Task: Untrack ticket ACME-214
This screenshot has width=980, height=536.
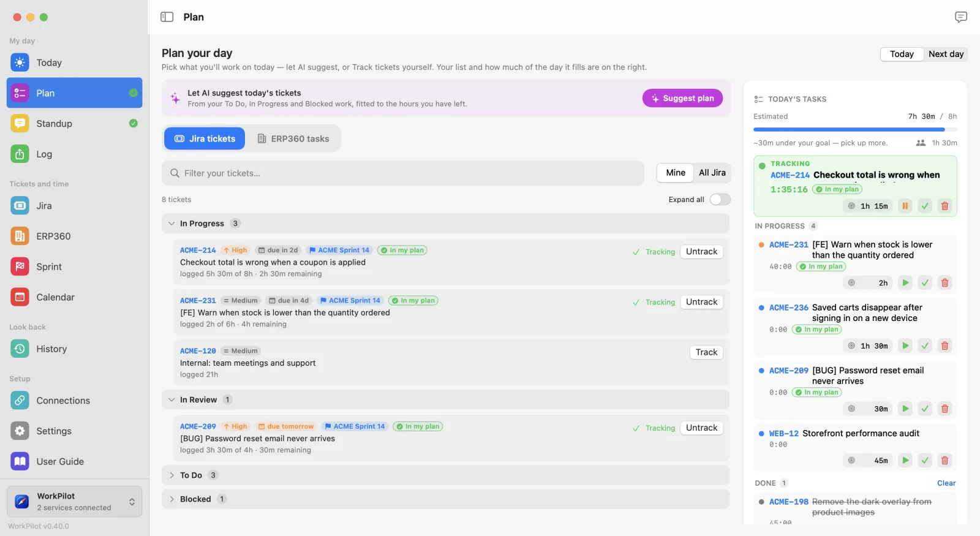Action: pyautogui.click(x=701, y=252)
